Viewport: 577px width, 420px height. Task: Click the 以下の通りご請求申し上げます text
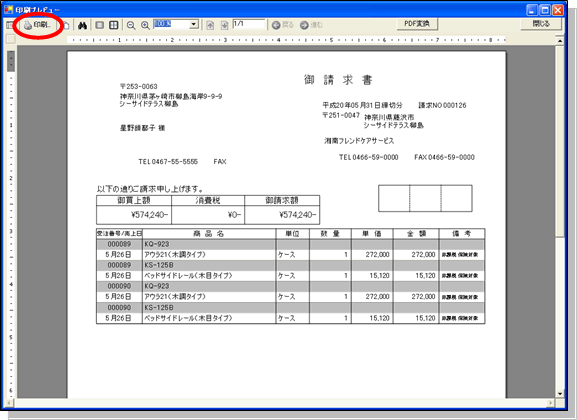tap(150, 189)
